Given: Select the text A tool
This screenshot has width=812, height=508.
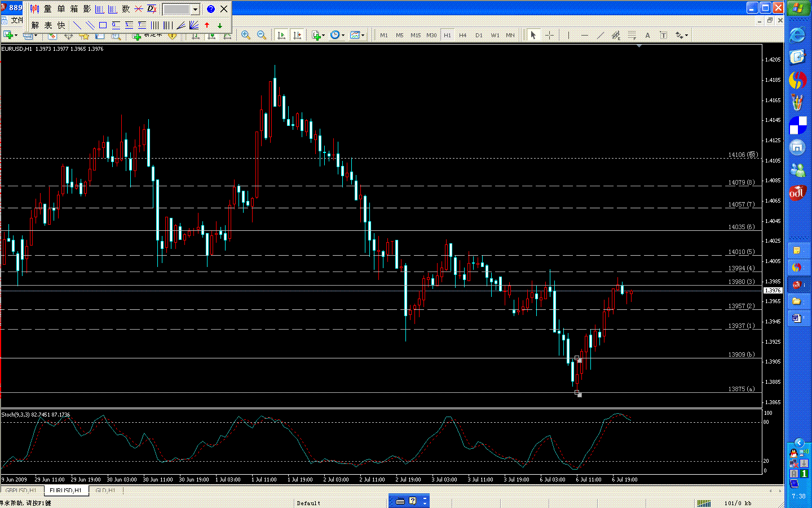Looking at the screenshot, I should (647, 35).
